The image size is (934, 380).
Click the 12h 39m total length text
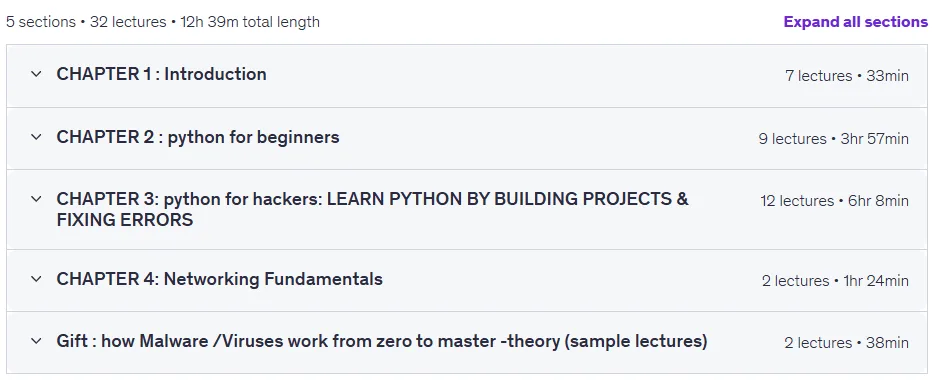point(250,22)
